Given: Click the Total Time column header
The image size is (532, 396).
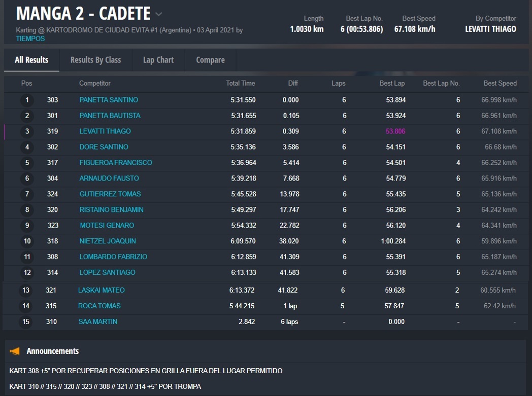Looking at the screenshot, I should point(241,83).
